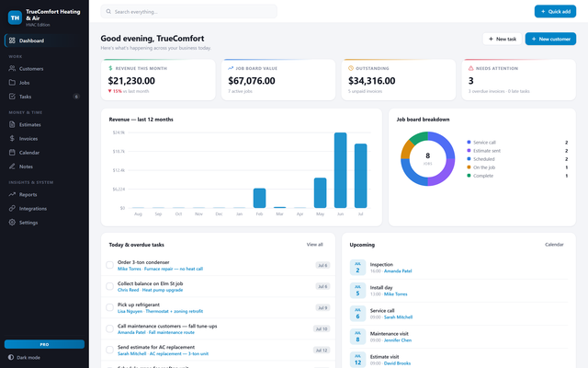588x368 pixels.
Task: Open Customers in sidebar
Action: [44, 69]
